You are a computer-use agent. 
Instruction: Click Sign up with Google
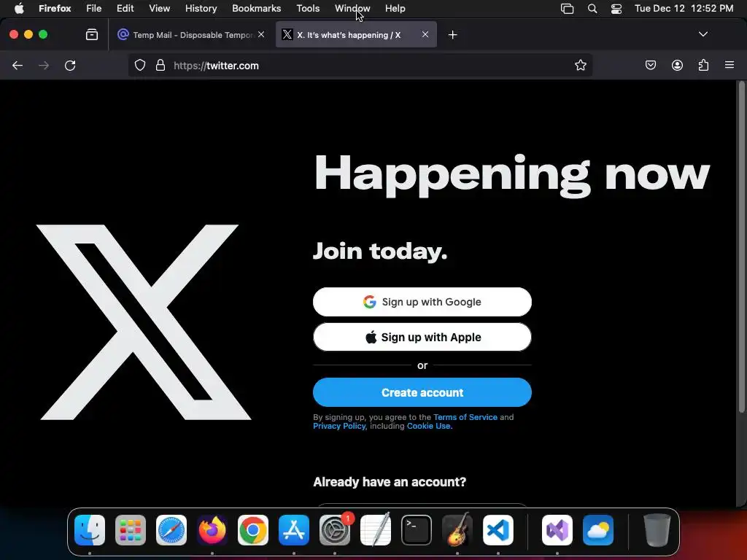(422, 302)
